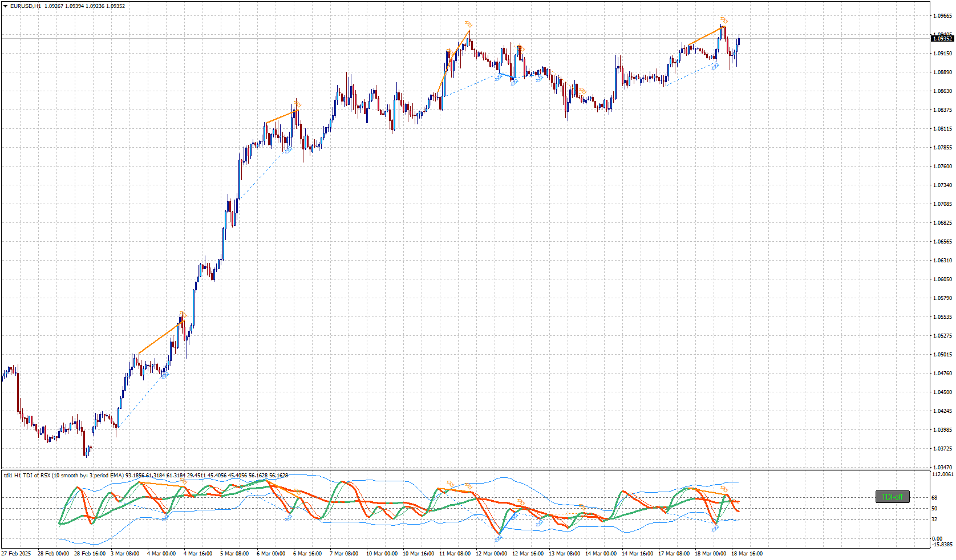Image resolution: width=956 pixels, height=560 pixels.
Task: Click the 11 Mar 08:00 time axis label
Action: [x=455, y=554]
